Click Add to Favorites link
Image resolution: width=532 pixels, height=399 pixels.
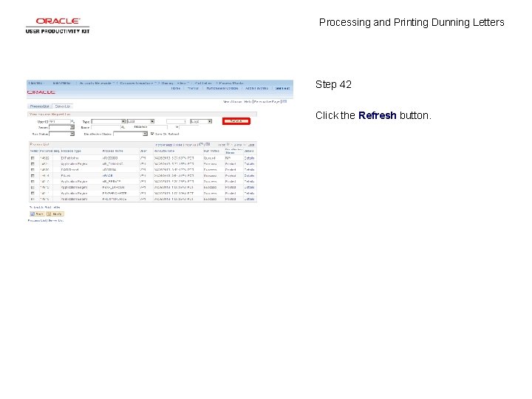point(257,88)
